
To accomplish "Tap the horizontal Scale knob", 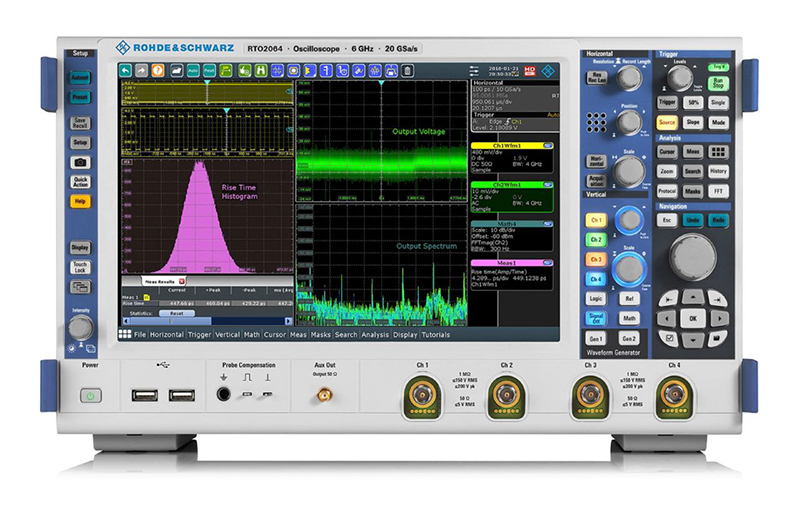I will click(x=629, y=171).
